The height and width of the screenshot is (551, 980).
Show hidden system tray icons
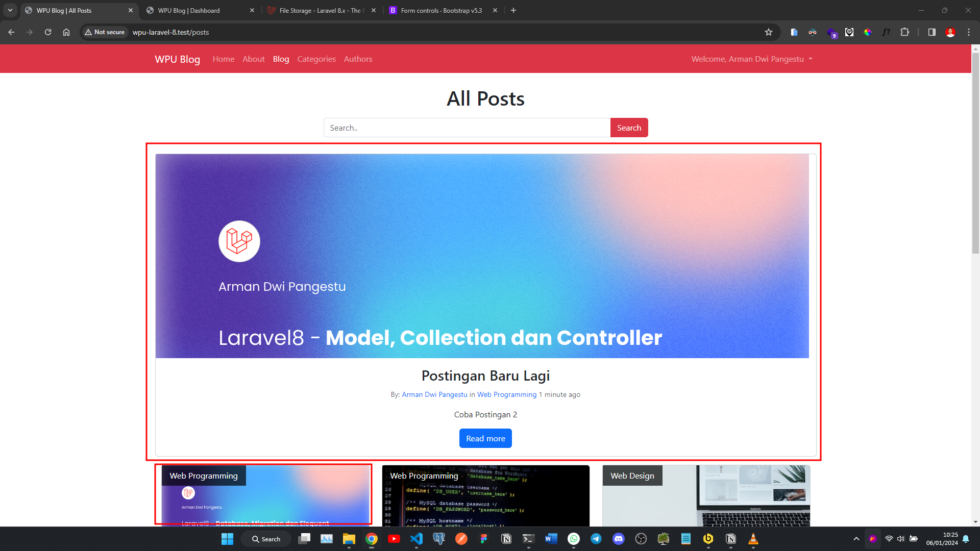pyautogui.click(x=856, y=539)
